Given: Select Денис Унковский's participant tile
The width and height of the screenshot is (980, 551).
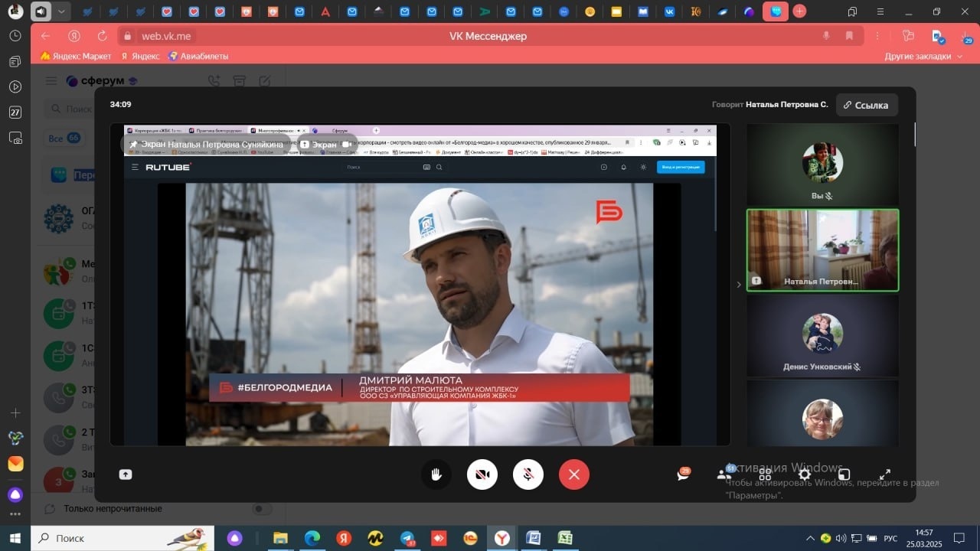Looking at the screenshot, I should [x=822, y=335].
